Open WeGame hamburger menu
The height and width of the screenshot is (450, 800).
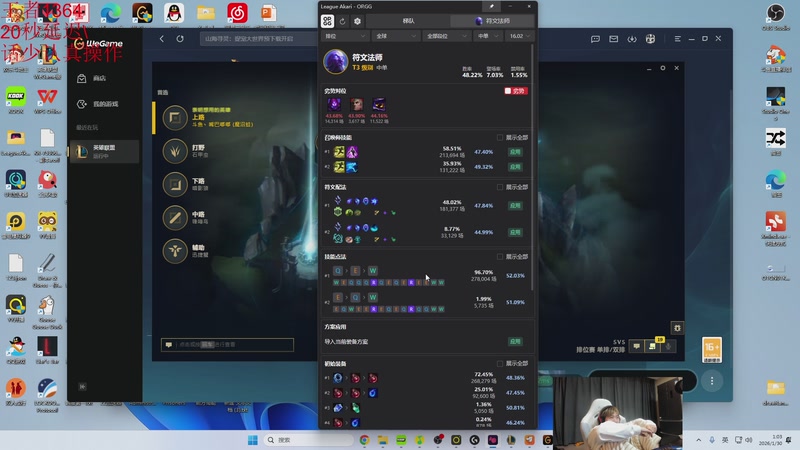677,39
